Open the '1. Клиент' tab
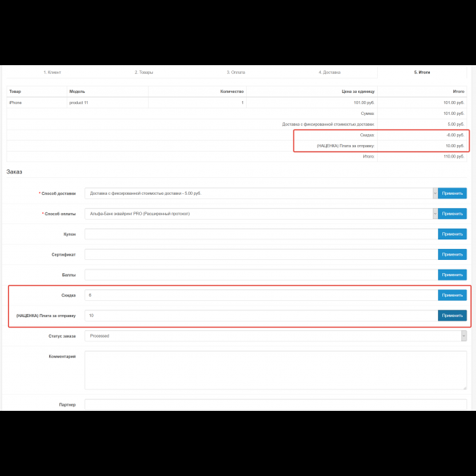Screen dimensions: 476x476 point(52,72)
